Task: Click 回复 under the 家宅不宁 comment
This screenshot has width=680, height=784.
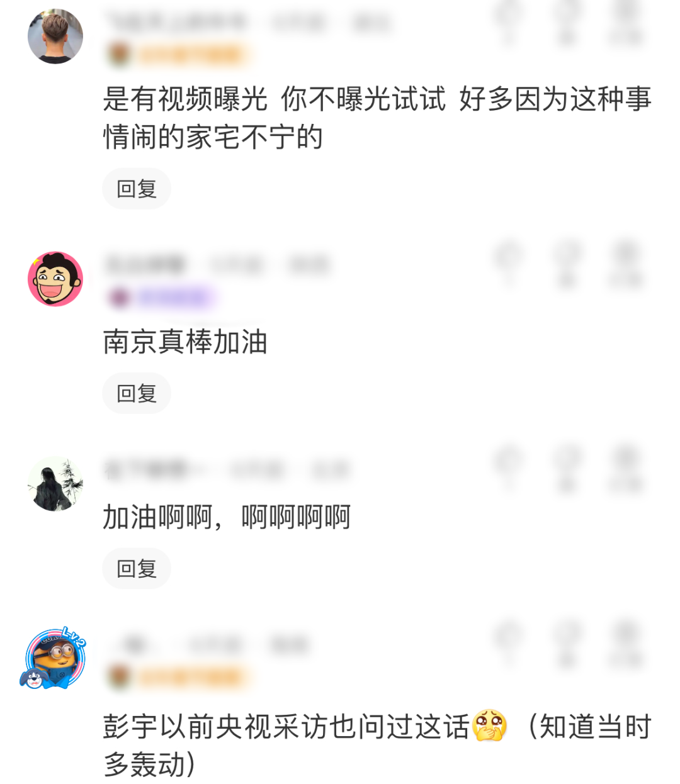Action: pyautogui.click(x=137, y=189)
